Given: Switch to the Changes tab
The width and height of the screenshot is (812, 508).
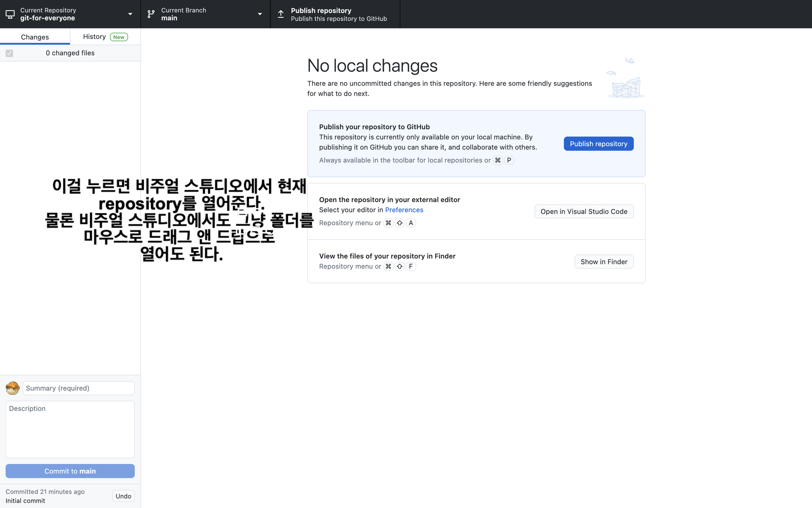Looking at the screenshot, I should 35,37.
